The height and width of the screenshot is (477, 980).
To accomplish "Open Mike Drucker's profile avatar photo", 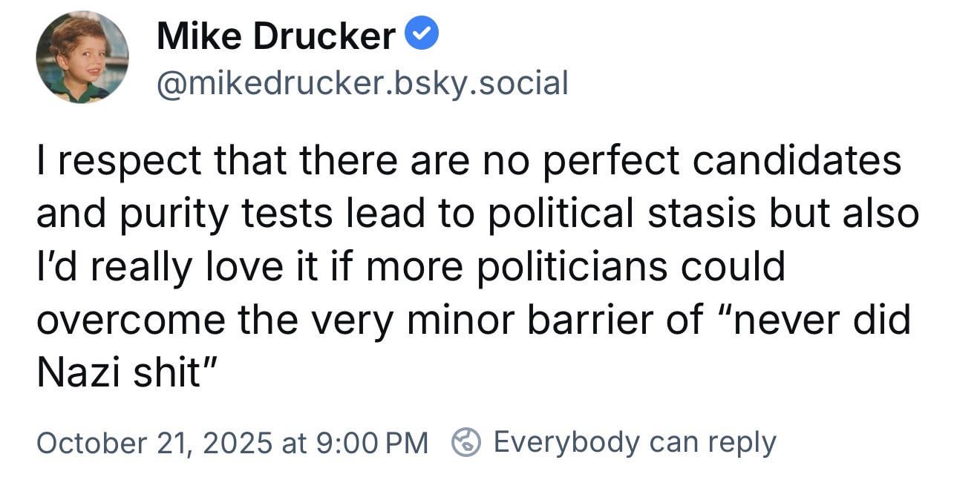I will (x=82, y=57).
